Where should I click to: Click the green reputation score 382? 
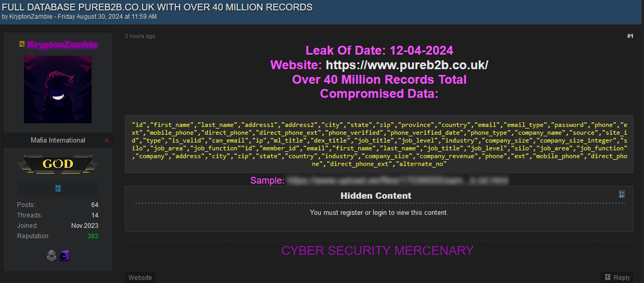pyautogui.click(x=93, y=236)
